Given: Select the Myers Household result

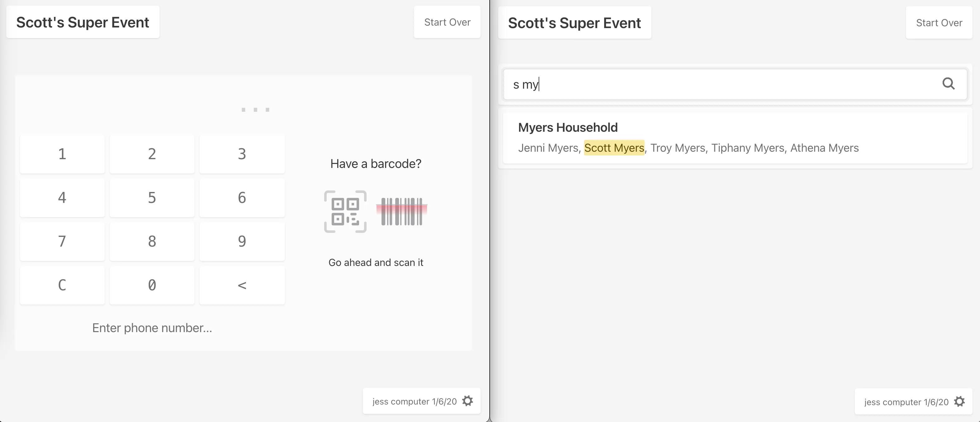Looking at the screenshot, I should [x=734, y=137].
